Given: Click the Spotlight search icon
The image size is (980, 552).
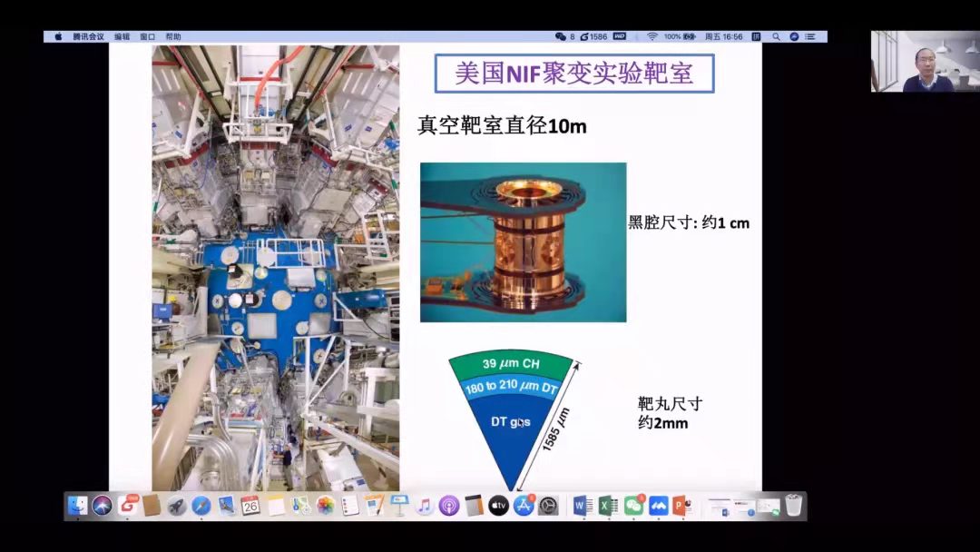Looking at the screenshot, I should coord(777,36).
